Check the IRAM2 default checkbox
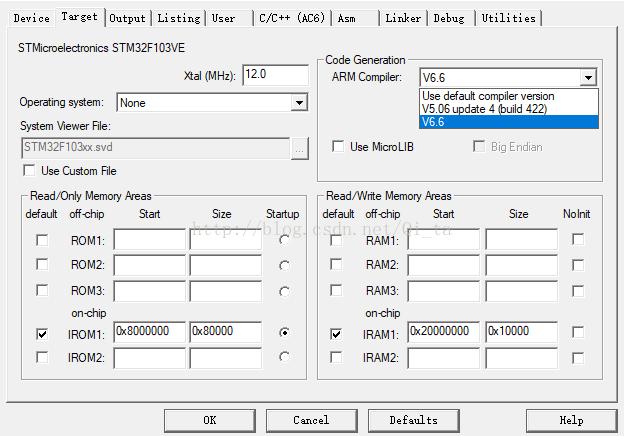Screen dimensions: 624x436 [x=336, y=357]
